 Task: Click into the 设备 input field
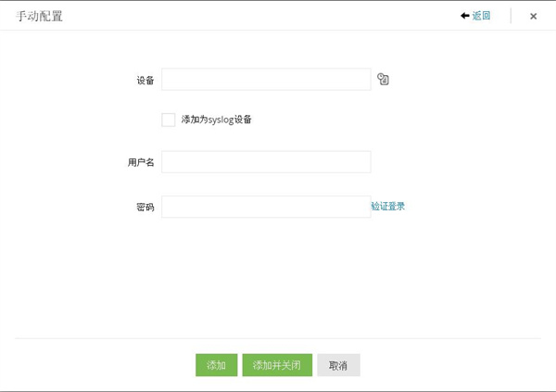tap(266, 79)
